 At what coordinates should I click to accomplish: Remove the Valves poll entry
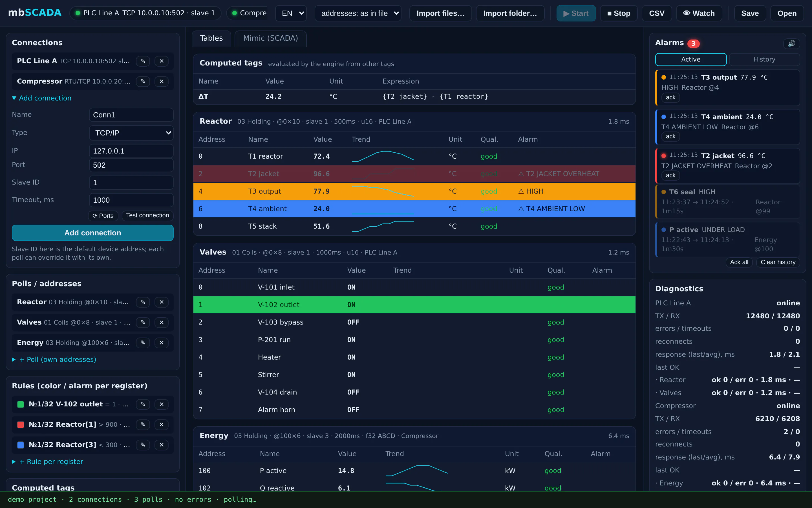pyautogui.click(x=161, y=323)
